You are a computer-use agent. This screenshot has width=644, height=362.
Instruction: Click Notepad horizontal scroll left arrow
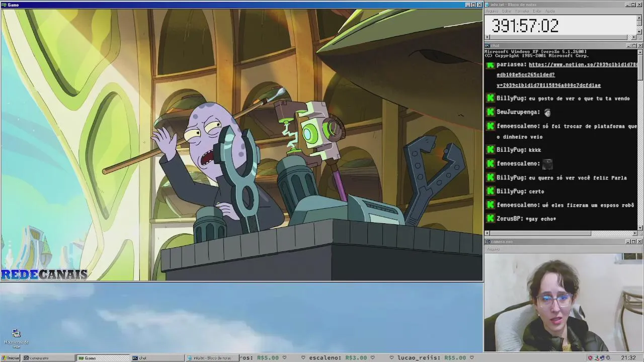click(x=487, y=37)
